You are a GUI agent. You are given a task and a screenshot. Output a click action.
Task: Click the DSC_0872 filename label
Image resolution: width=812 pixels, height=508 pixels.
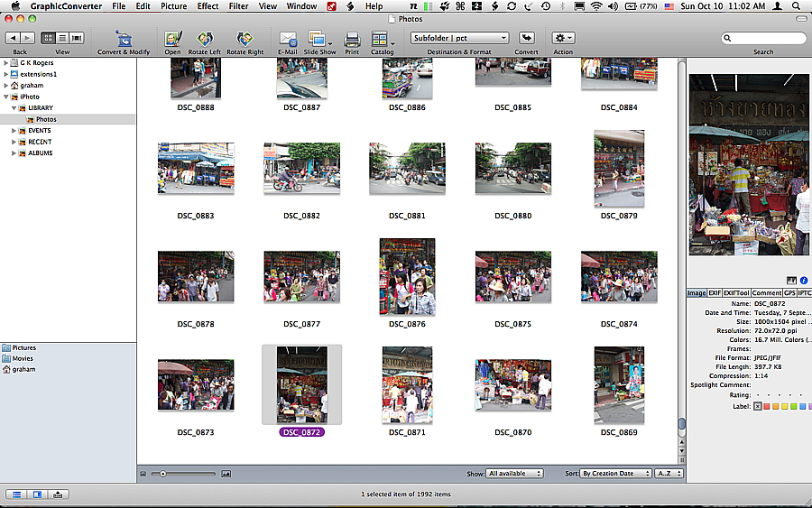tap(302, 432)
